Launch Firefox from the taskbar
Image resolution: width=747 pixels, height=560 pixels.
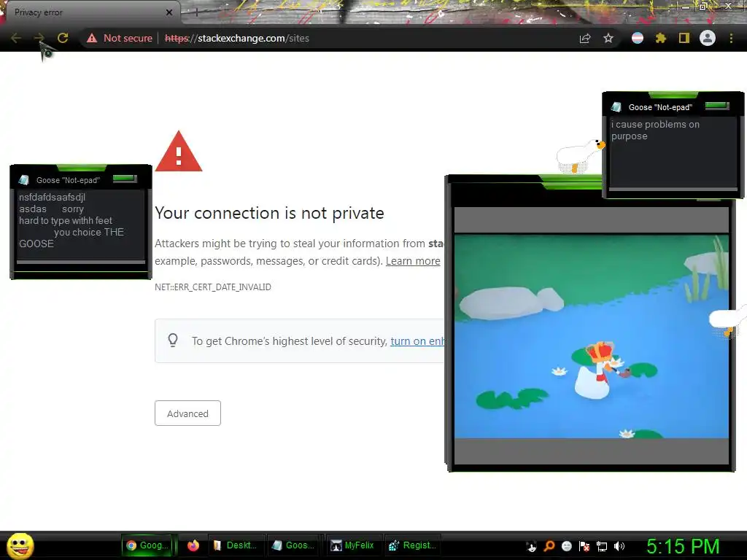pyautogui.click(x=193, y=545)
